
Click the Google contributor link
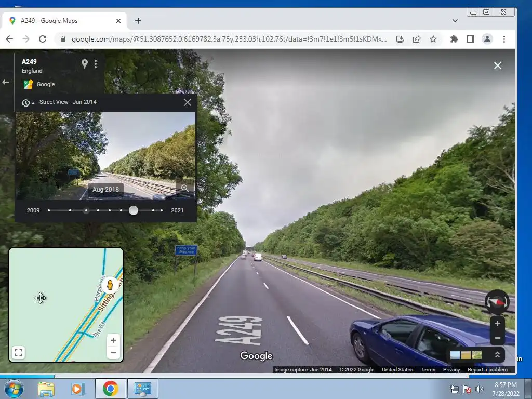click(46, 84)
